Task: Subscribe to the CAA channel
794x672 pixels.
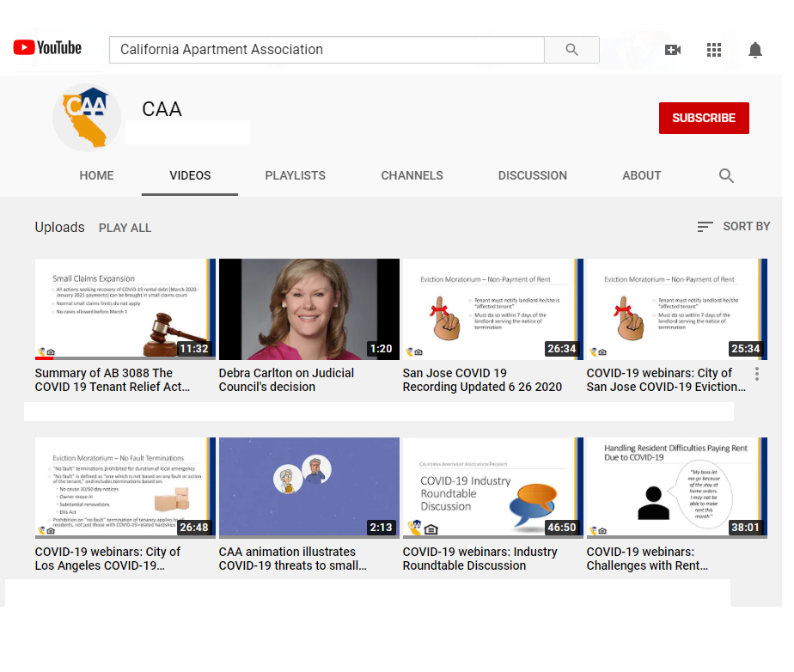Action: (x=703, y=118)
